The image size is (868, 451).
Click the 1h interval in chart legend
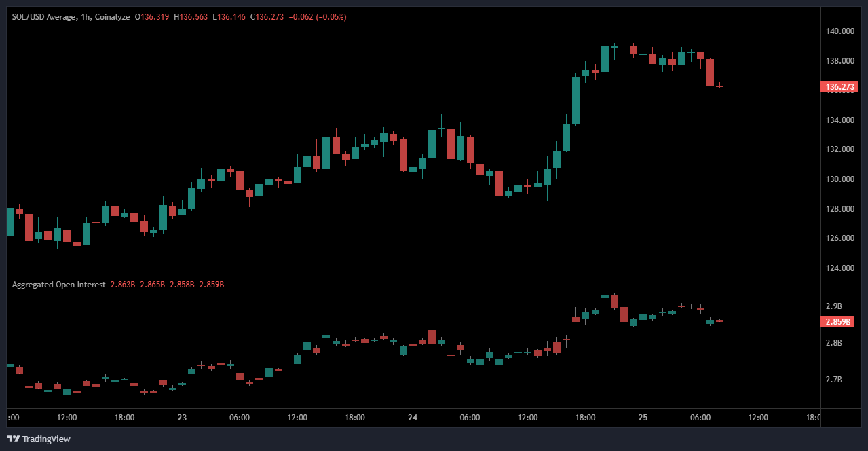pos(86,17)
